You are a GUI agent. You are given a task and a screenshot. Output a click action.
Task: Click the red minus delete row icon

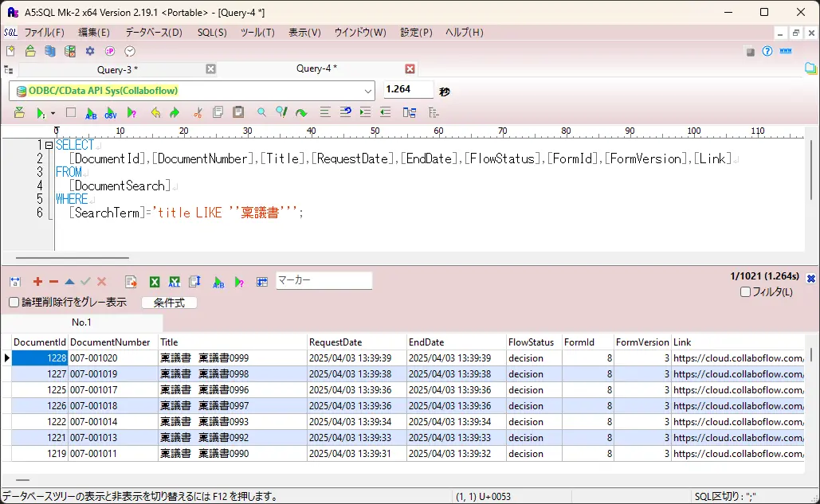point(53,282)
